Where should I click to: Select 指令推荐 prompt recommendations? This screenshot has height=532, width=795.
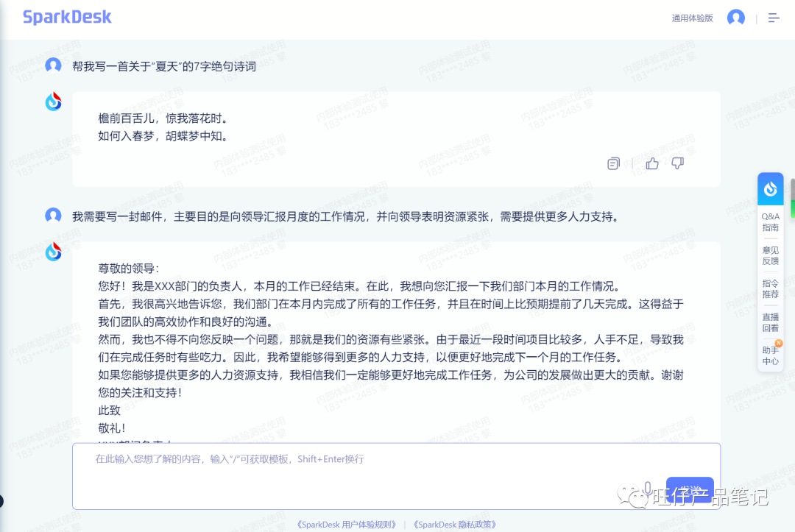tap(770, 287)
